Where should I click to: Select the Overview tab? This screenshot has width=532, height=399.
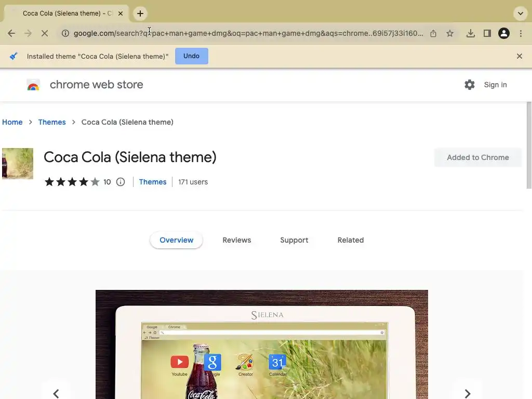pyautogui.click(x=177, y=240)
